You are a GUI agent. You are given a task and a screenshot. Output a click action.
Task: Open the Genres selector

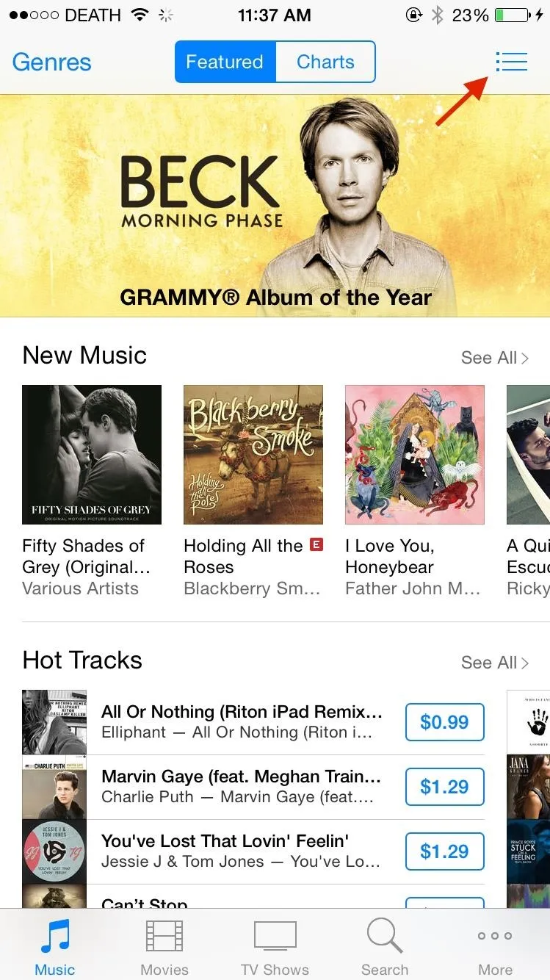click(x=52, y=62)
